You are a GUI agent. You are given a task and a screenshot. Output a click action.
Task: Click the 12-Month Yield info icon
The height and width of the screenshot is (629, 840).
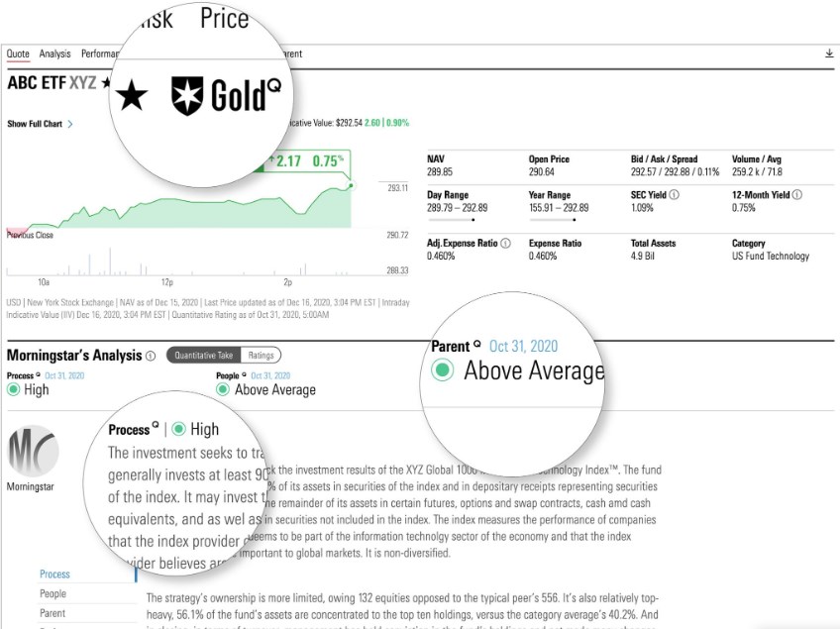[797, 195]
